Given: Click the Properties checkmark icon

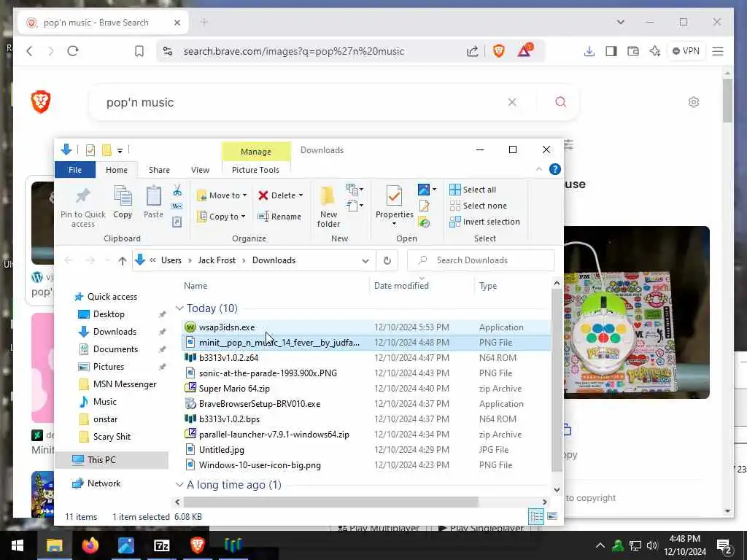Looking at the screenshot, I should (x=394, y=195).
